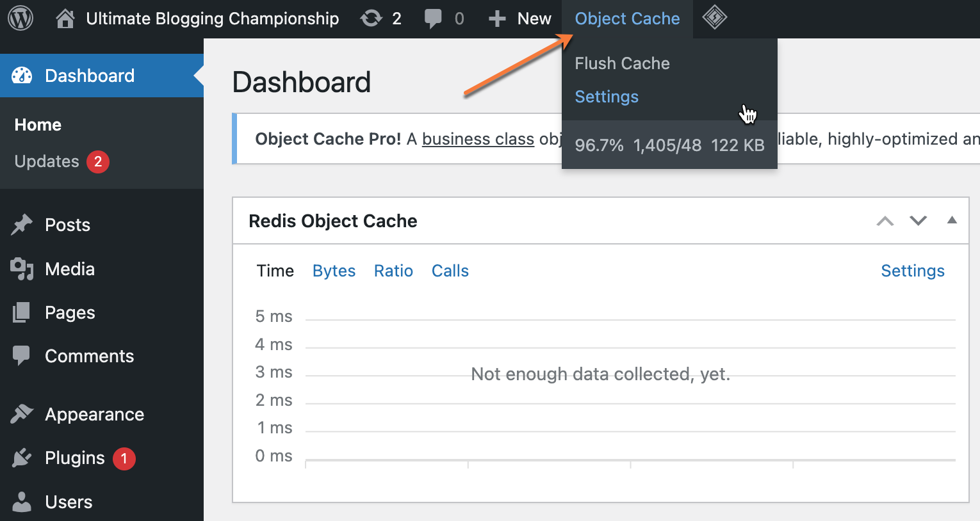
Task: Open Media library icon in sidebar
Action: coord(22,269)
